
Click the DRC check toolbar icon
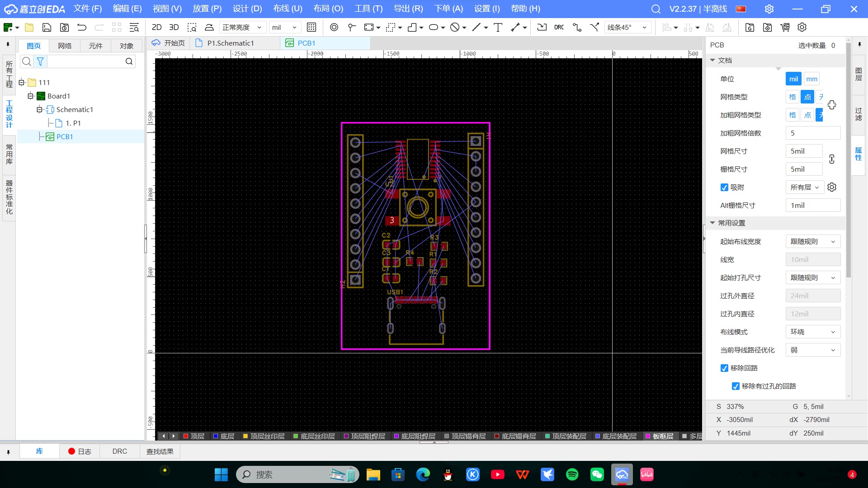coord(559,28)
